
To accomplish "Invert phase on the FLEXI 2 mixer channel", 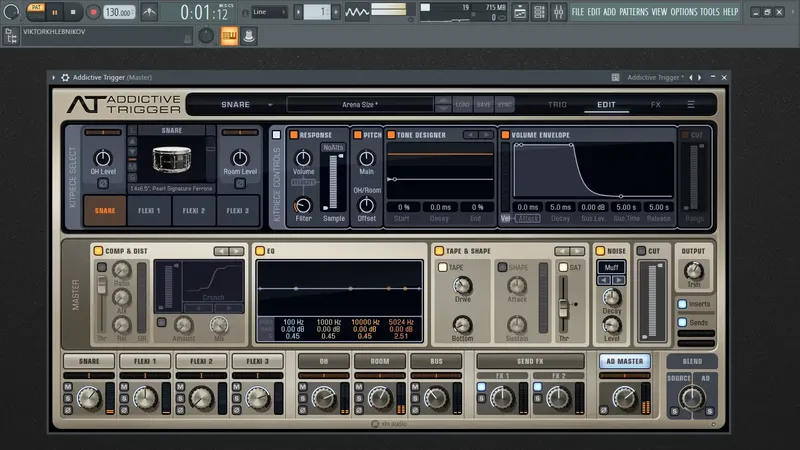I will (x=180, y=410).
